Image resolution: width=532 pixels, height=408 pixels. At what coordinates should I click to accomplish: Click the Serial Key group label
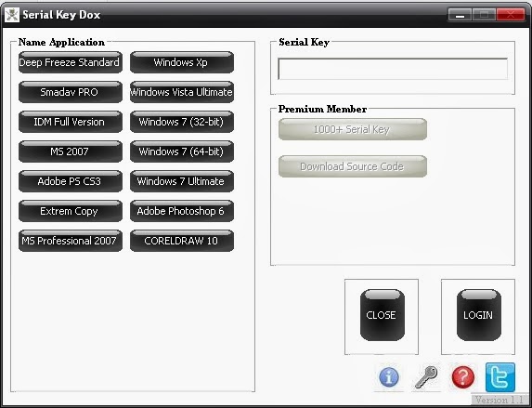304,42
